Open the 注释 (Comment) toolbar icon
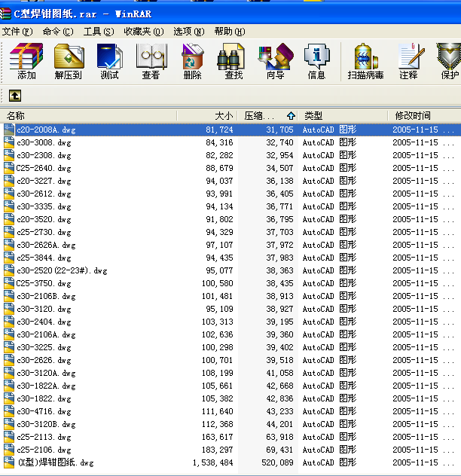Viewport: 461px width, 476px height. click(410, 56)
